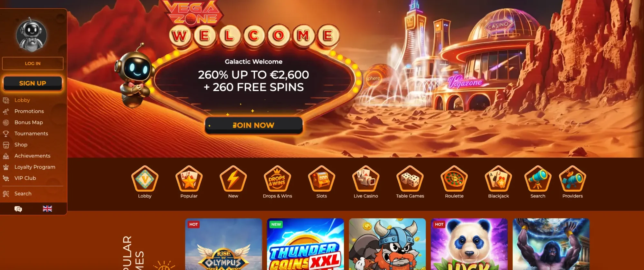Click the Popular games star icon

click(x=189, y=179)
